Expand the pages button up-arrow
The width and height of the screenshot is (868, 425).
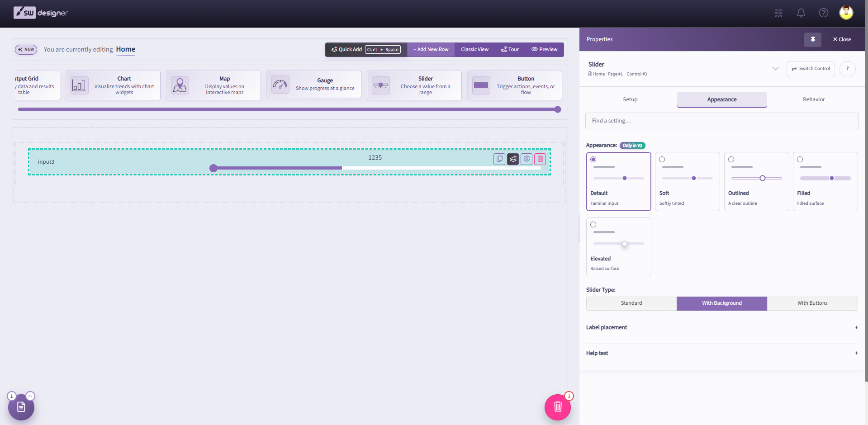coord(30,396)
